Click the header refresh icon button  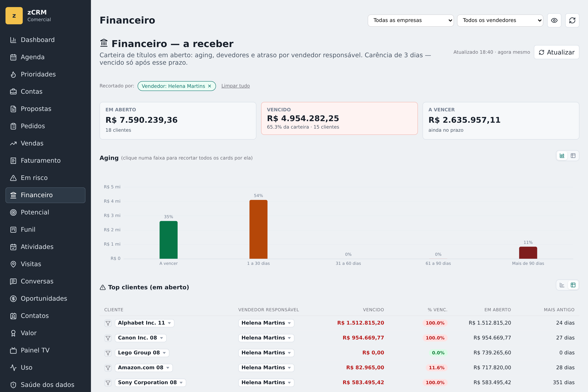pos(572,20)
